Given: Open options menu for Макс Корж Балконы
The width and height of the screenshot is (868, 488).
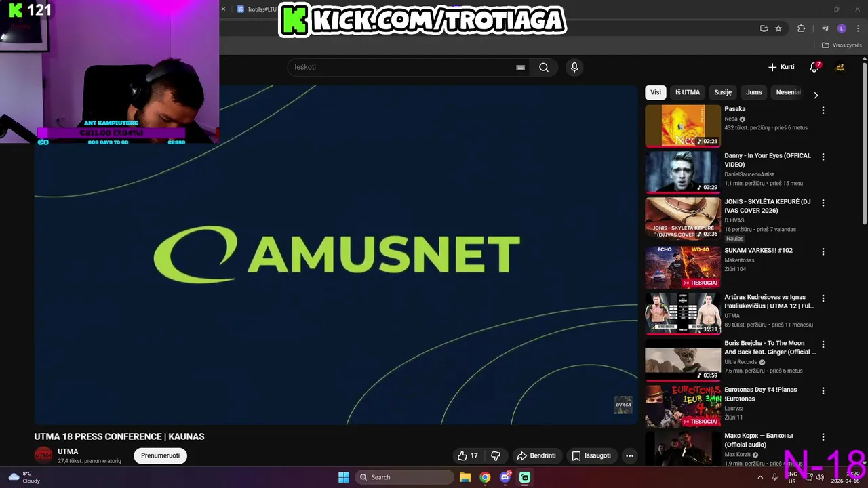Looking at the screenshot, I should (823, 437).
